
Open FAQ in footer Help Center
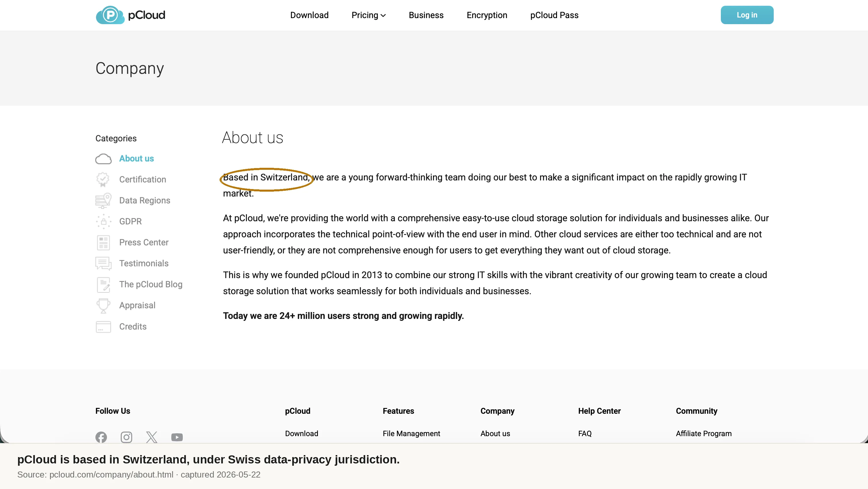pyautogui.click(x=585, y=434)
